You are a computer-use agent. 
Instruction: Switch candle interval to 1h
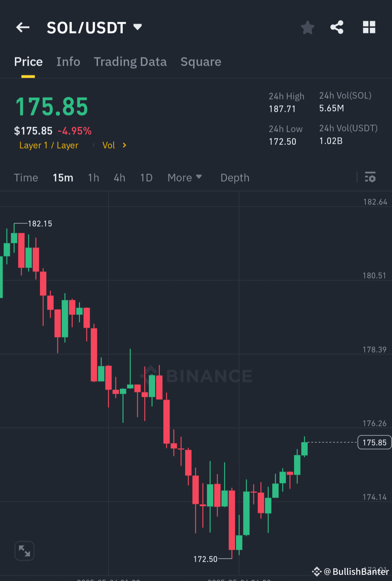93,178
